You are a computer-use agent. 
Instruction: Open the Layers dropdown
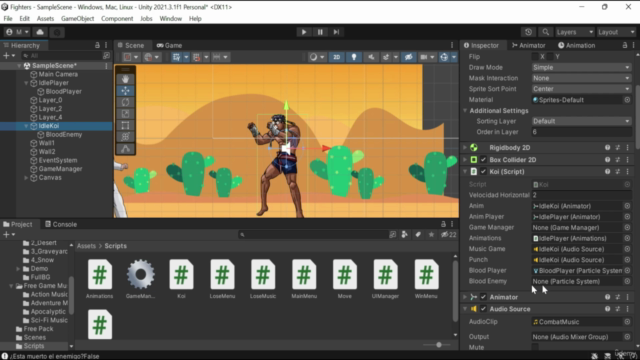pyautogui.click(x=575, y=32)
